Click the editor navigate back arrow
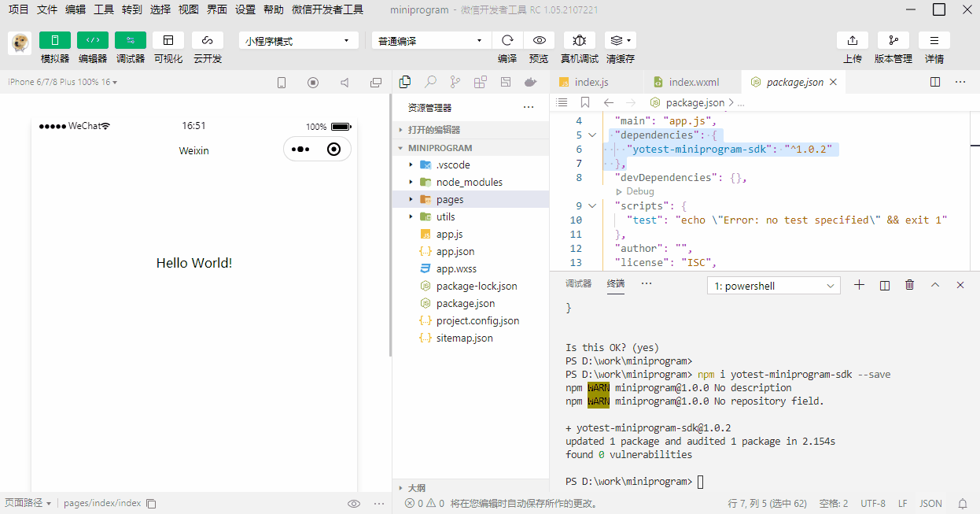This screenshot has width=980, height=514. 608,102
